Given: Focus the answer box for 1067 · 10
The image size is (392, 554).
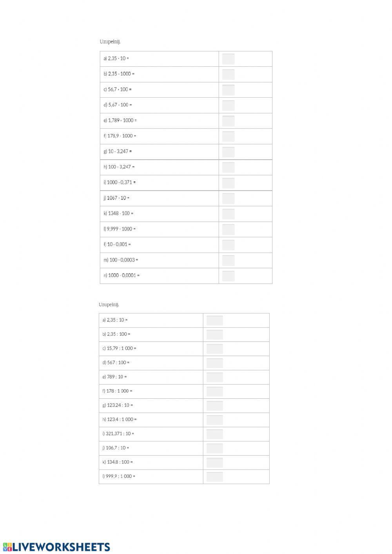Looking at the screenshot, I should tap(228, 198).
